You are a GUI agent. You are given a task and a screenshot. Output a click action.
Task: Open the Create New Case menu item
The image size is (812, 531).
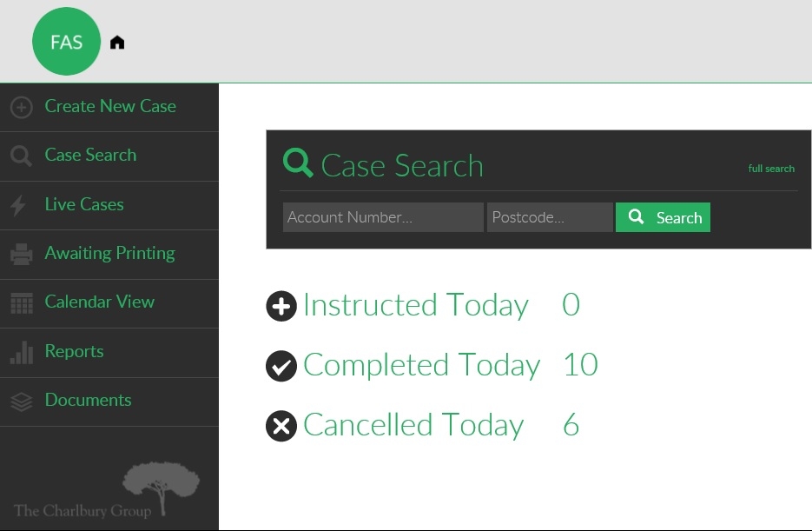(x=110, y=106)
